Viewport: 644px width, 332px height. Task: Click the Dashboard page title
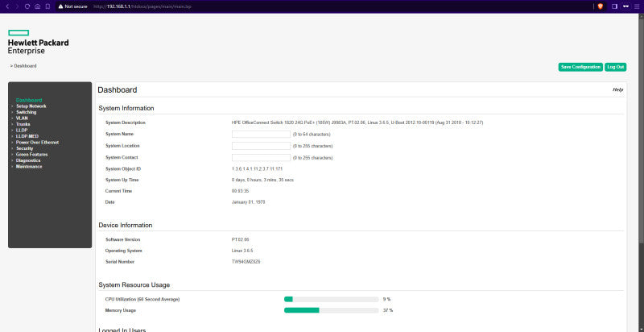click(x=118, y=90)
